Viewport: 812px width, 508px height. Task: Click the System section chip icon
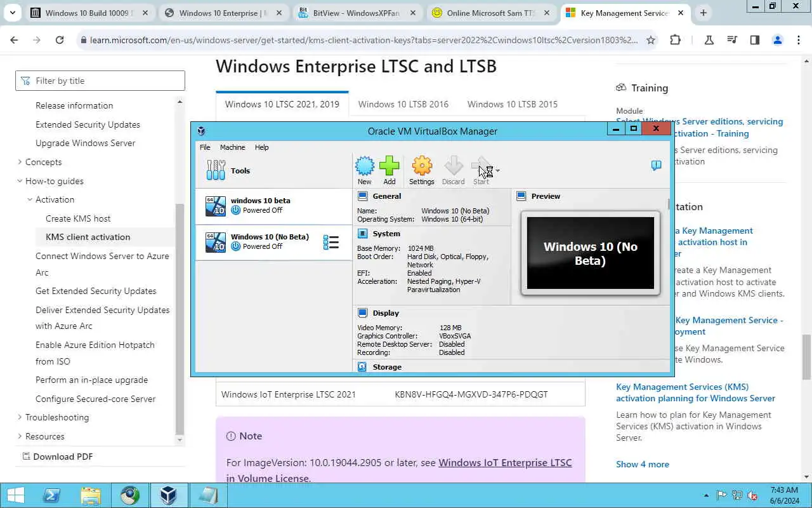coord(362,234)
